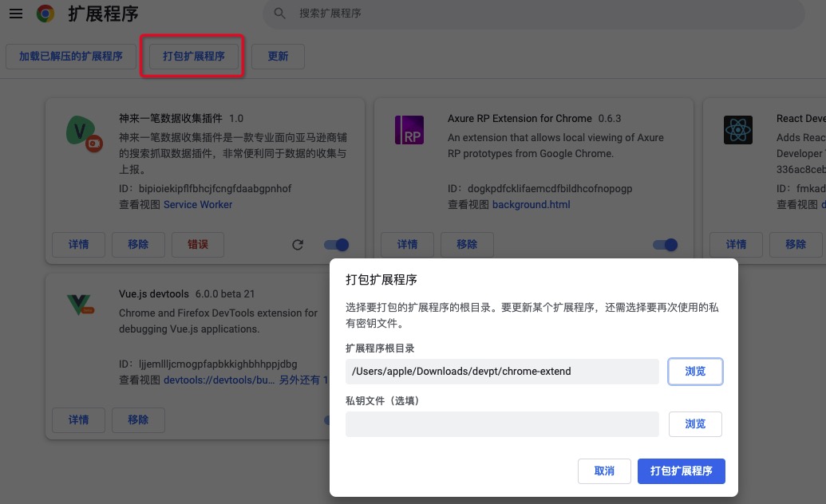Open the hamburger main menu
Screen dimensions: 826x504
[15, 14]
